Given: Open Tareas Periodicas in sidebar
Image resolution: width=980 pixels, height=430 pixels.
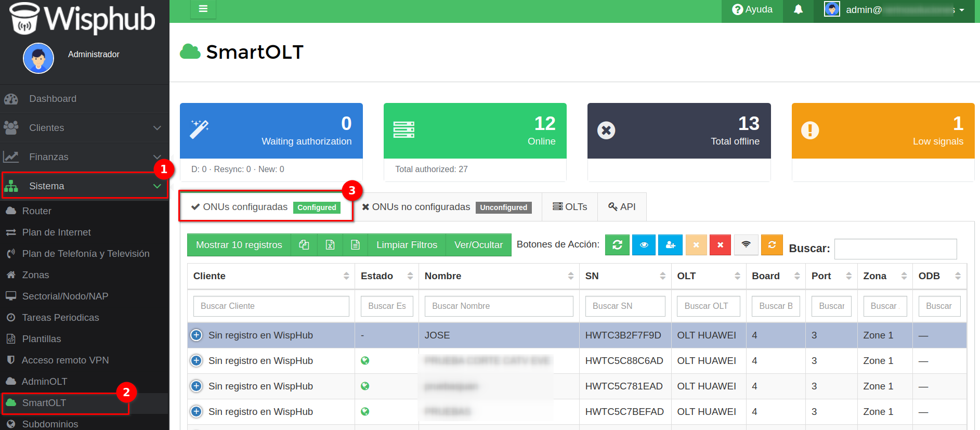Looking at the screenshot, I should pyautogui.click(x=85, y=318).
